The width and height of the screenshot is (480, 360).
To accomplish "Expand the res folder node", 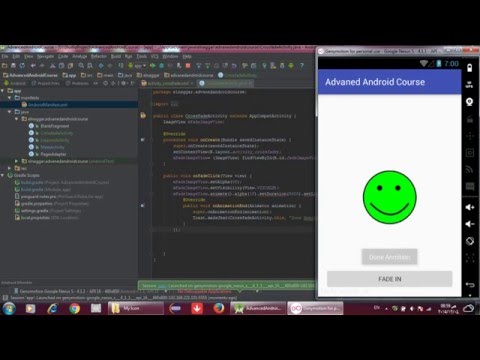I will point(10,168).
